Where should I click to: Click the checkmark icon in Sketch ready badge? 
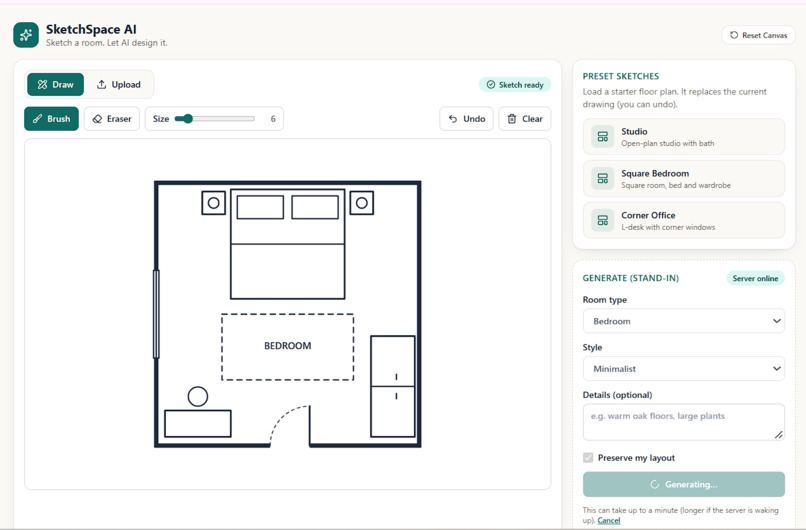click(x=491, y=85)
